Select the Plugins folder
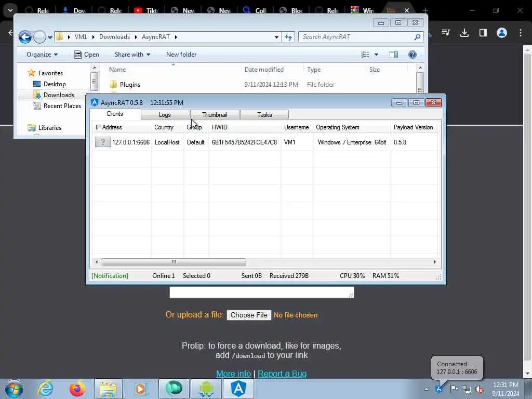The image size is (532, 399). [x=130, y=85]
